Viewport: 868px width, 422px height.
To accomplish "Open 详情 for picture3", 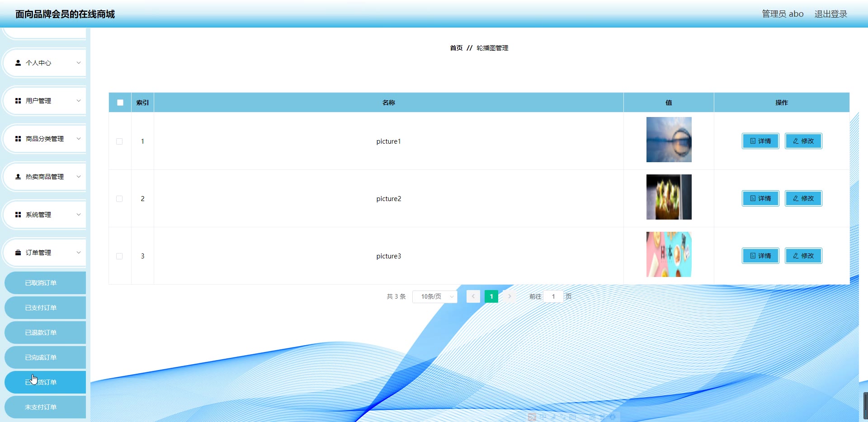I will coord(760,256).
